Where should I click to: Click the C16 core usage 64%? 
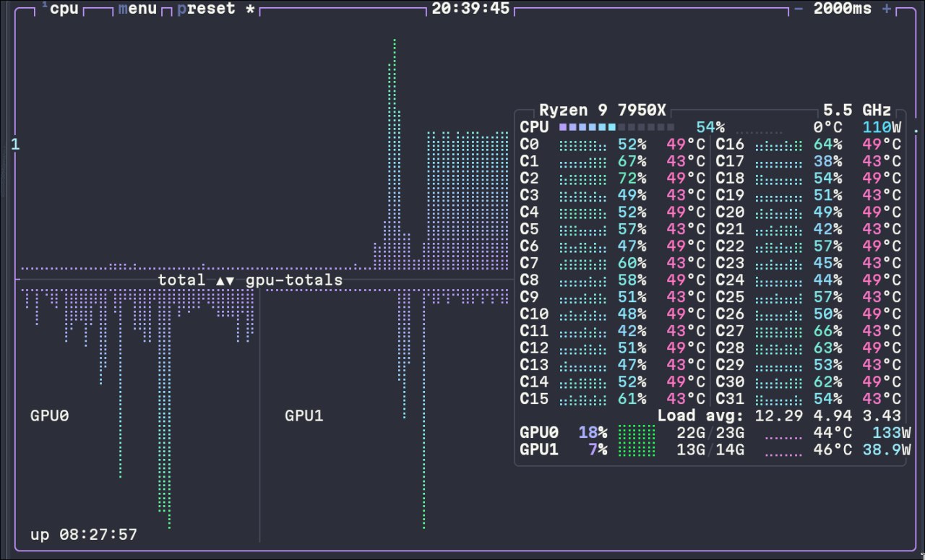827,145
